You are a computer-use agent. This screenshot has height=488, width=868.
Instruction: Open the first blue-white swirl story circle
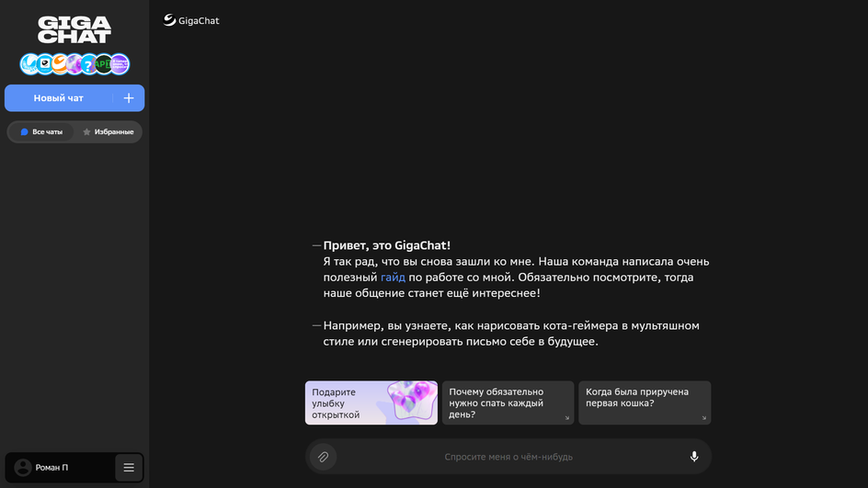[x=30, y=63]
